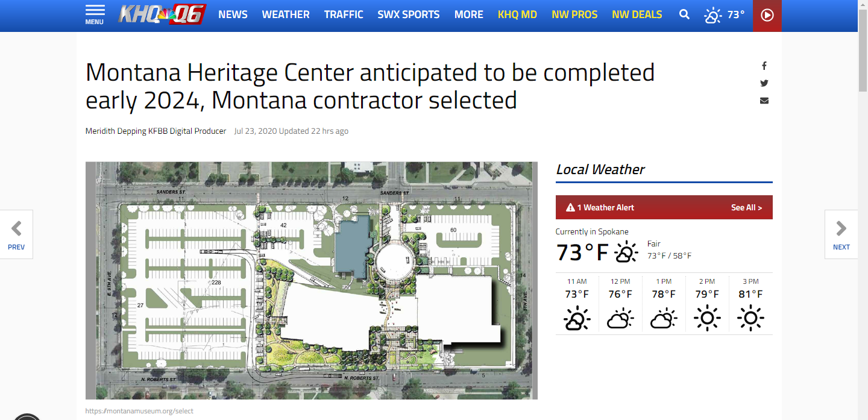Click the Fair condition label
The image size is (868, 420).
pyautogui.click(x=654, y=244)
